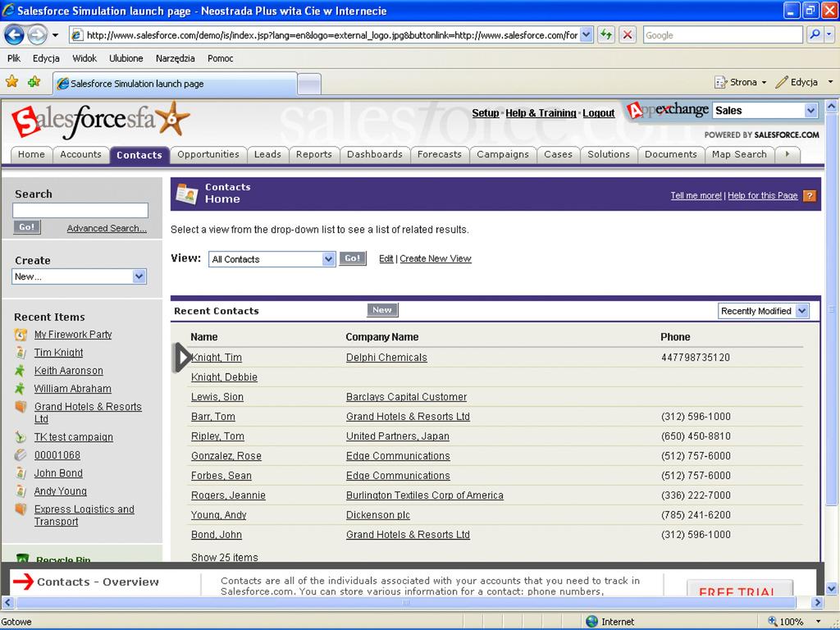This screenshot has width=840, height=630.
Task: Open the Ulubione menu
Action: tap(126, 58)
